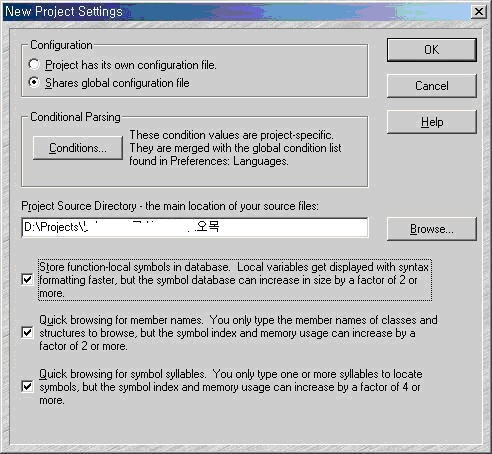This screenshot has width=492, height=454.
Task: Disable 'Quick browsing for symbol syllables' checkbox
Action: pyautogui.click(x=27, y=386)
